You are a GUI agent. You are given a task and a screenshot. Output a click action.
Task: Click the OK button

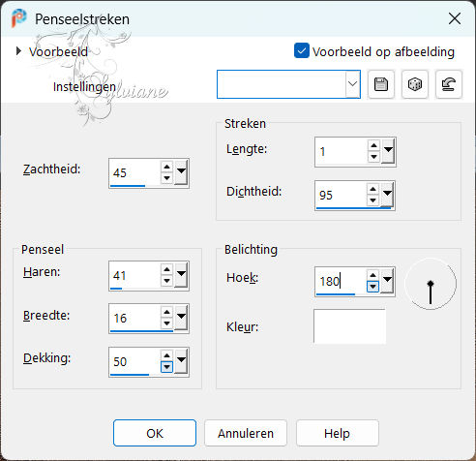click(x=155, y=433)
